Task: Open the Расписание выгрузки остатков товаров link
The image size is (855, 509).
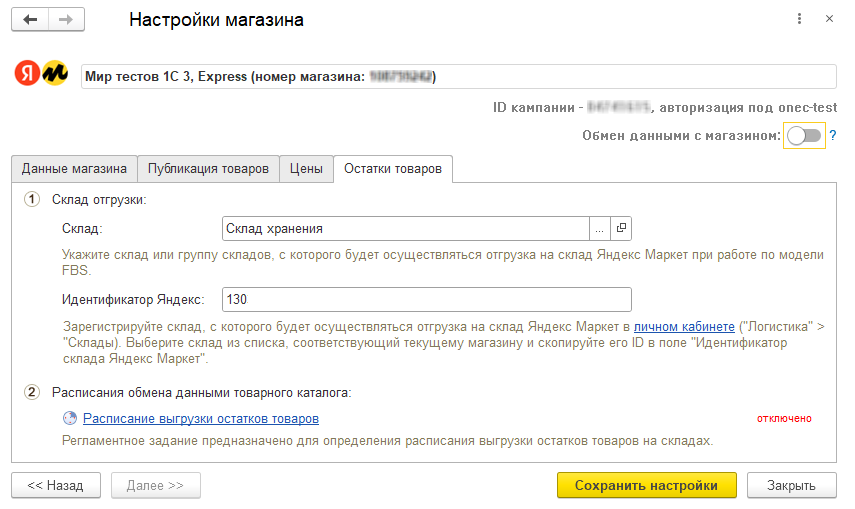Action: [x=201, y=419]
